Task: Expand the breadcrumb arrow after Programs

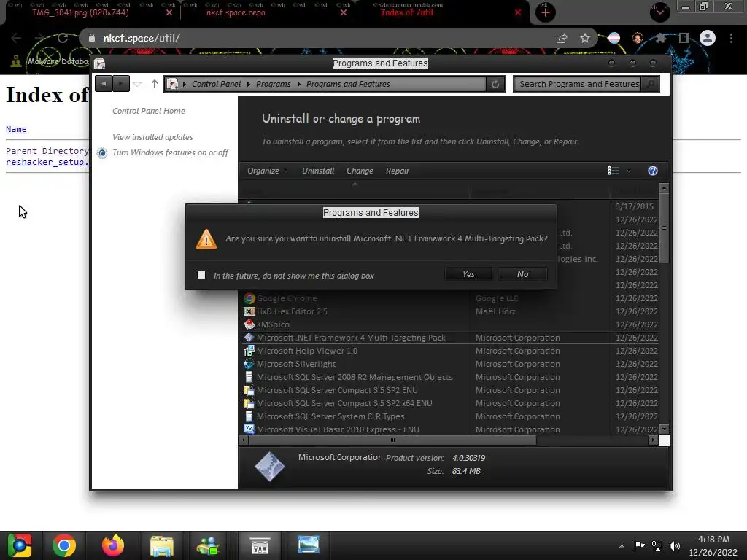Action: pos(298,84)
